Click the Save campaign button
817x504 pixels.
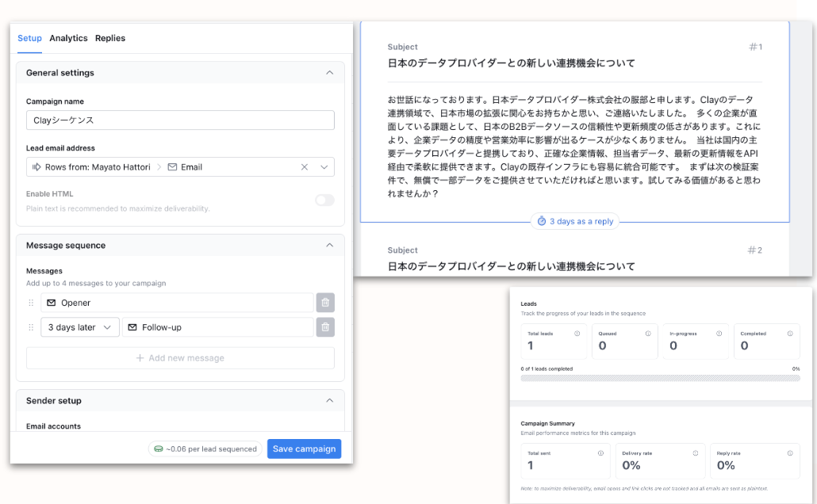click(x=304, y=449)
